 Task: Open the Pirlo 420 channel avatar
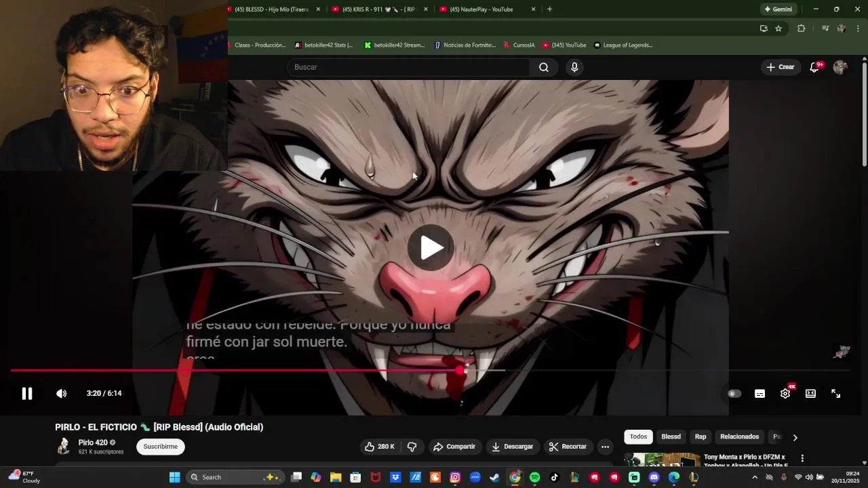[x=64, y=446]
